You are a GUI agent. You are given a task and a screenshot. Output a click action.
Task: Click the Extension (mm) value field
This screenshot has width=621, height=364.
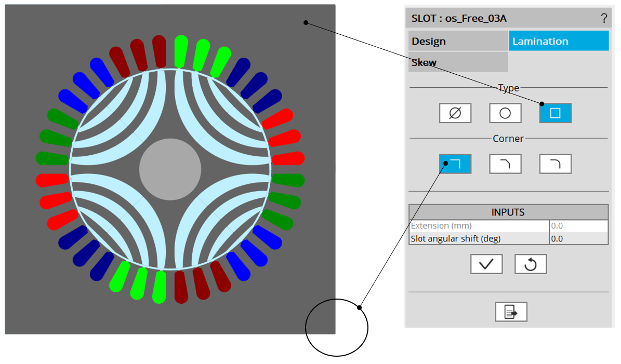578,226
